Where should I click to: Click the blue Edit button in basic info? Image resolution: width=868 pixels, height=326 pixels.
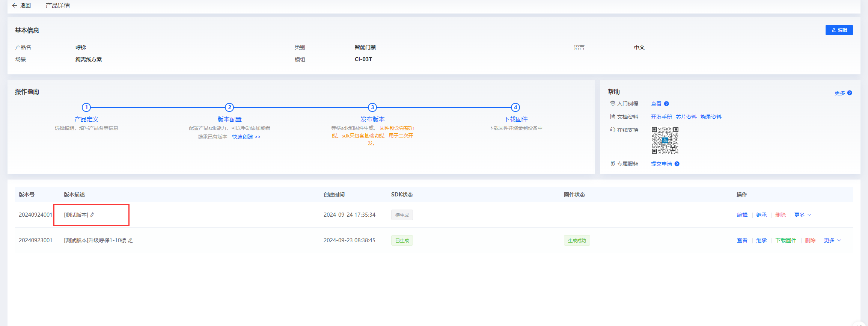839,30
